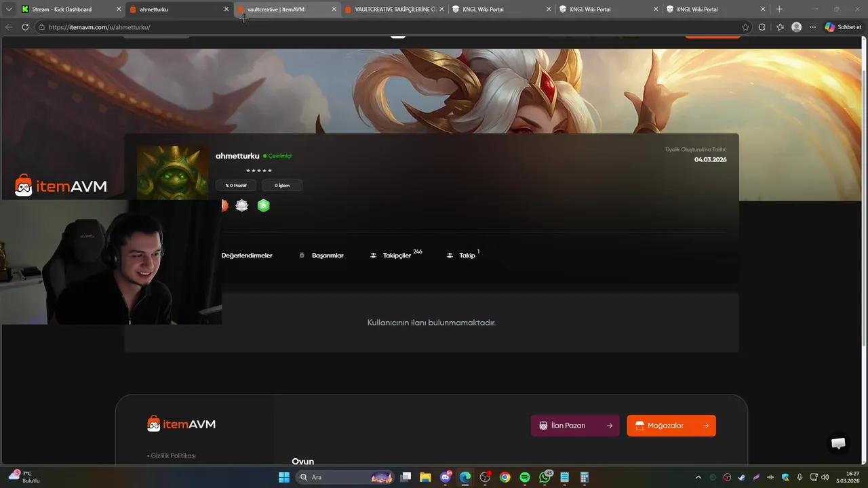
Task: Open Notepad from the taskbar
Action: 564,477
